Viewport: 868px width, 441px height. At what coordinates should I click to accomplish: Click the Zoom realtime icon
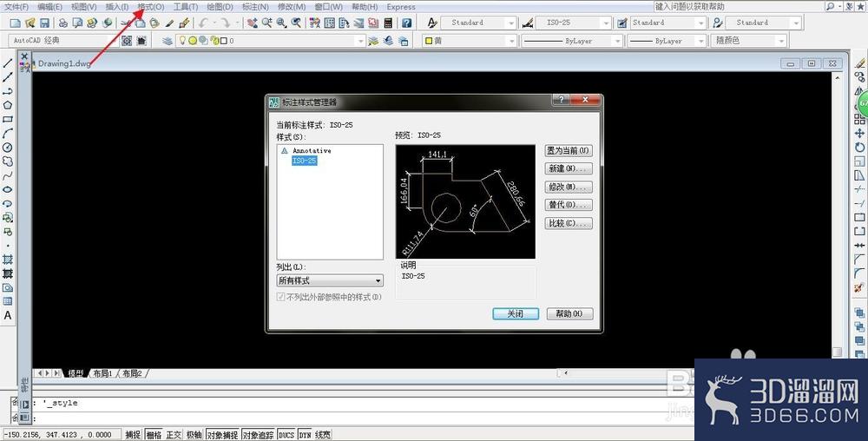(266, 23)
